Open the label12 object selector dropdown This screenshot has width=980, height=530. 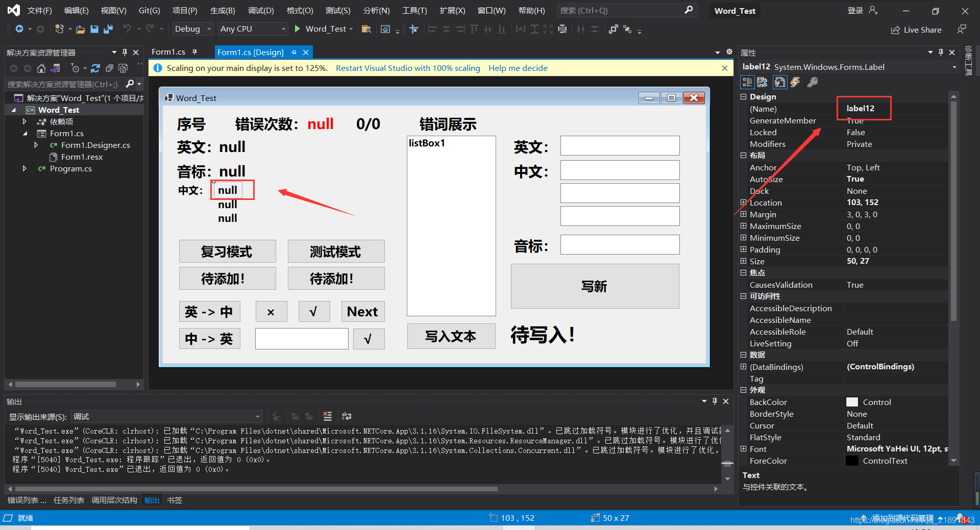pyautogui.click(x=954, y=67)
